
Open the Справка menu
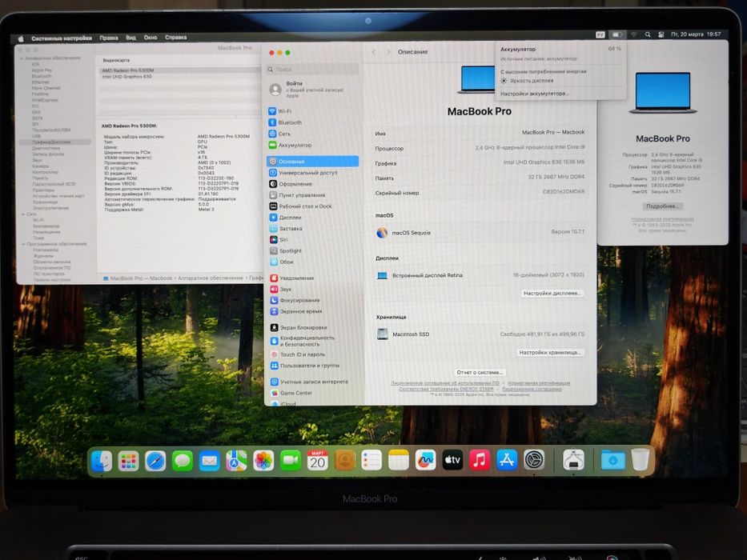[x=176, y=37]
